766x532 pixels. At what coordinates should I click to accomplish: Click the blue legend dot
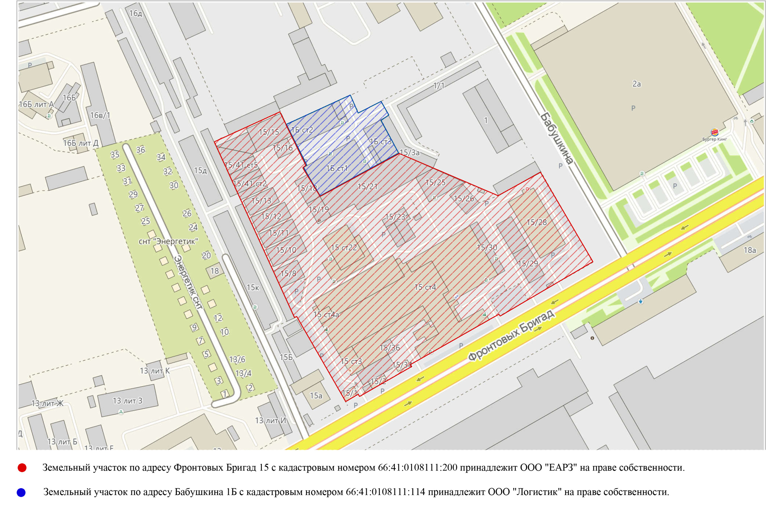pyautogui.click(x=21, y=492)
